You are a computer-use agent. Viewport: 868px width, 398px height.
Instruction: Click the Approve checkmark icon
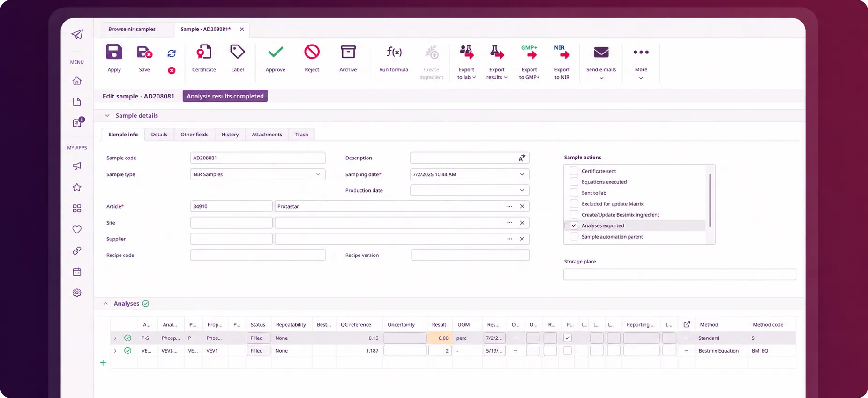[276, 52]
